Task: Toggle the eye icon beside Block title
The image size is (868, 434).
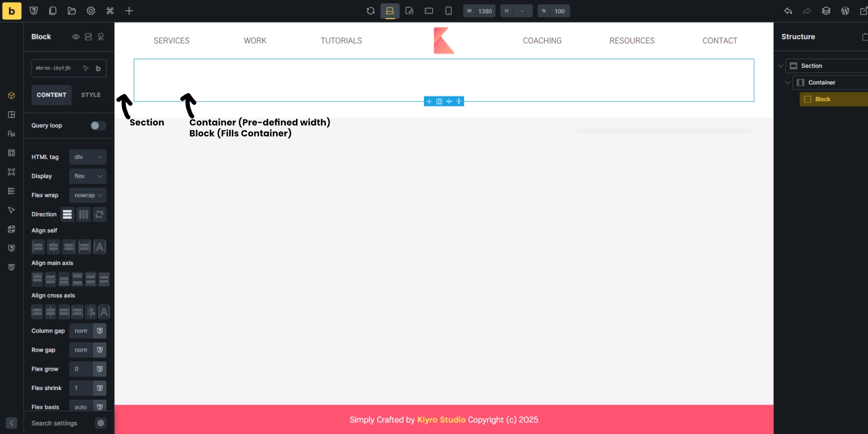Action: coord(76,37)
